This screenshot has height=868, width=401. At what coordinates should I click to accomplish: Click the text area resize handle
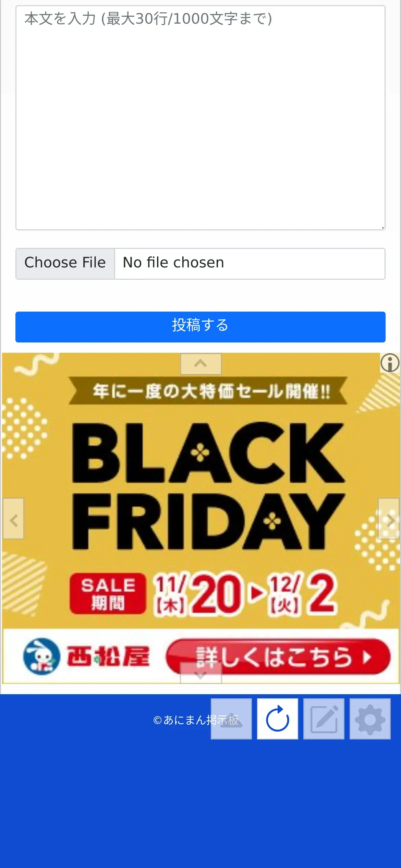[382, 227]
